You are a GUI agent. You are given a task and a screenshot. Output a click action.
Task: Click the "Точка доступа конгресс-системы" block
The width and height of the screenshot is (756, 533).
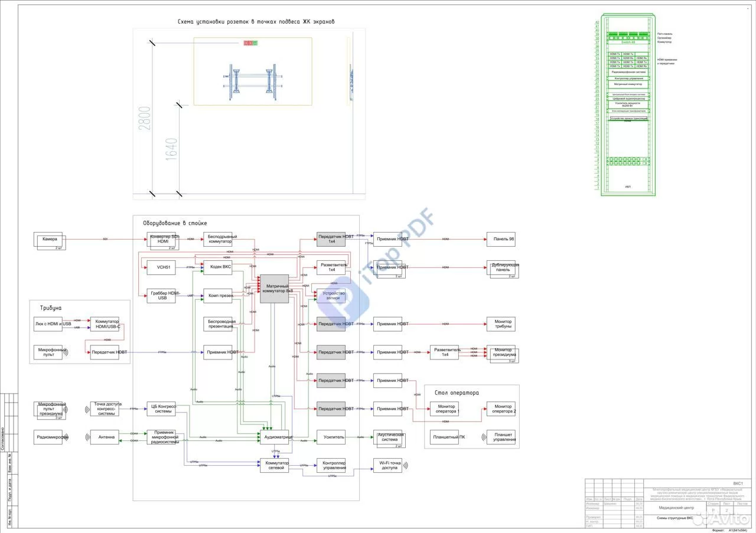coord(105,409)
